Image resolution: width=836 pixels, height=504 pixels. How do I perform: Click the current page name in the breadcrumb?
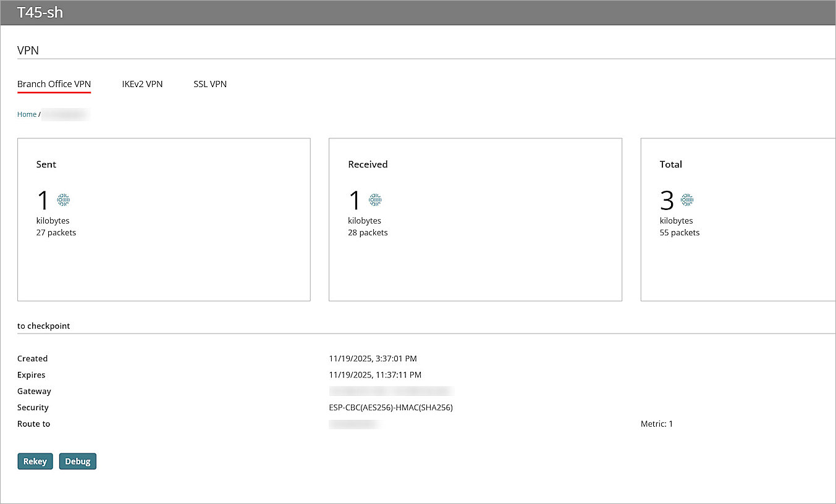point(64,114)
